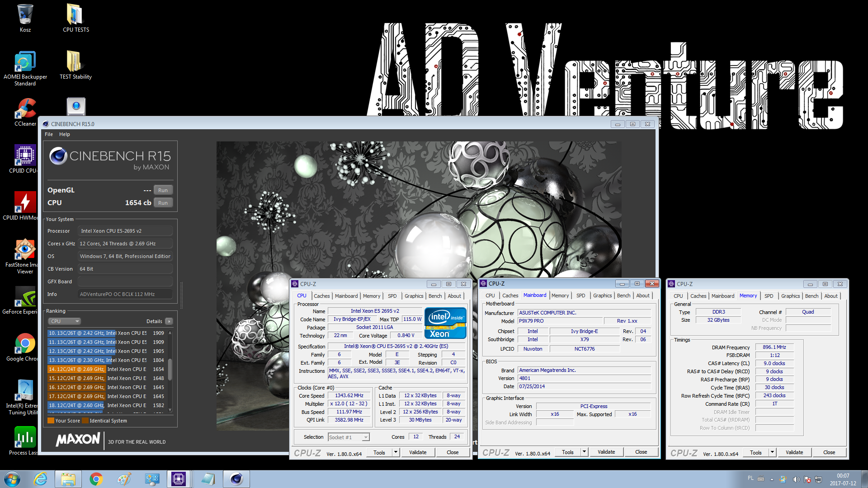868x488 pixels.
Task: Open Paint from the taskbar
Action: pyautogui.click(x=124, y=479)
